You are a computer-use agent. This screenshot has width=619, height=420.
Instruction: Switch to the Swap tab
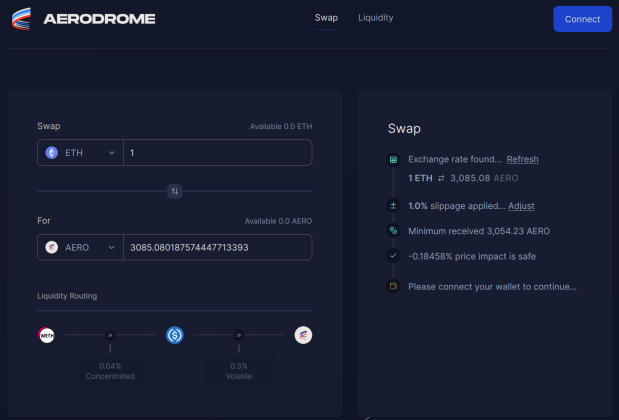(326, 18)
